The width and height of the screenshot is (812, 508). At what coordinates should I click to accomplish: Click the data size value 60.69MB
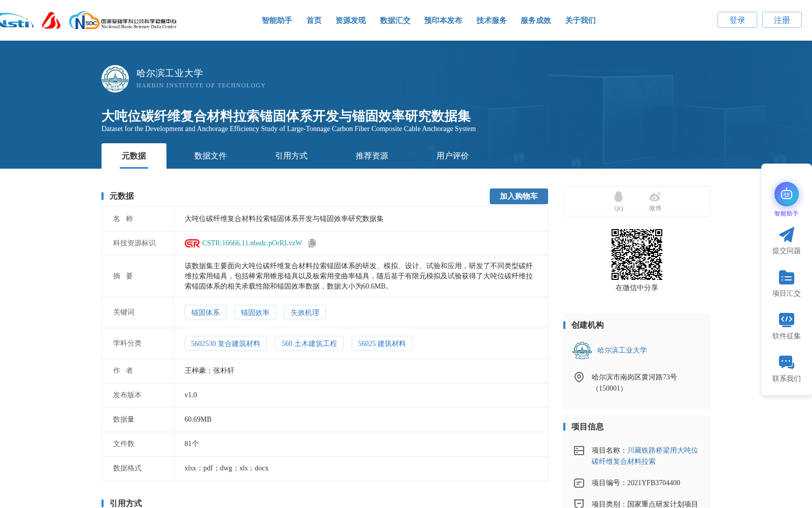(198, 420)
